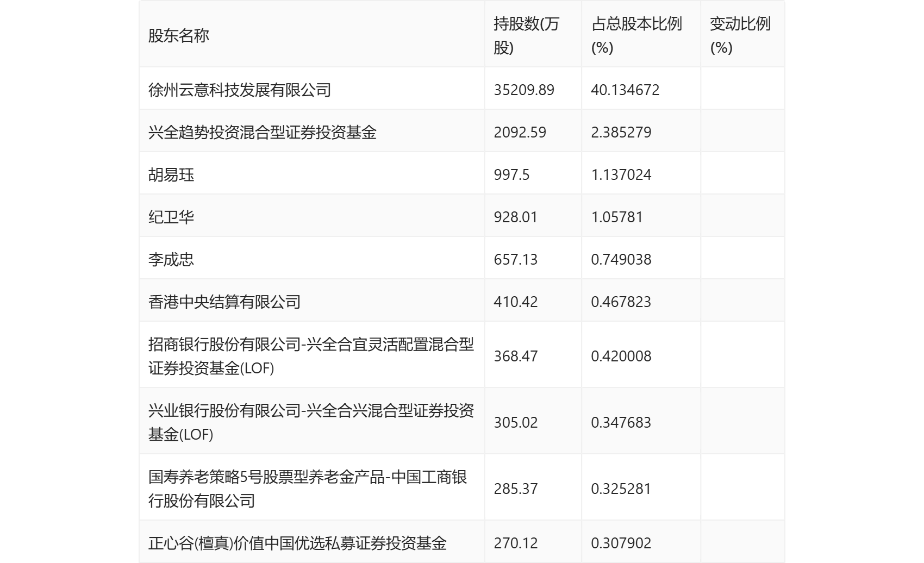Click share count 368.47

click(x=516, y=356)
